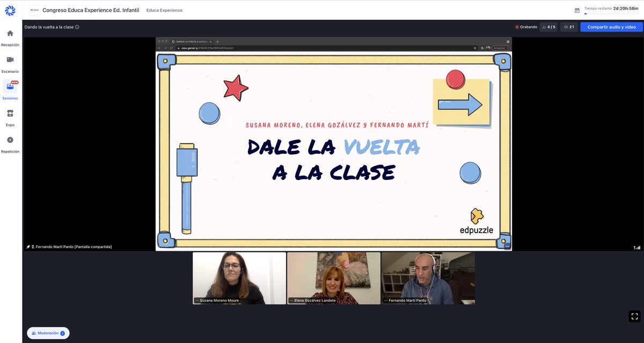Select Fernando Martí Pardo video thumbnail
The image size is (644, 343).
[x=428, y=278]
